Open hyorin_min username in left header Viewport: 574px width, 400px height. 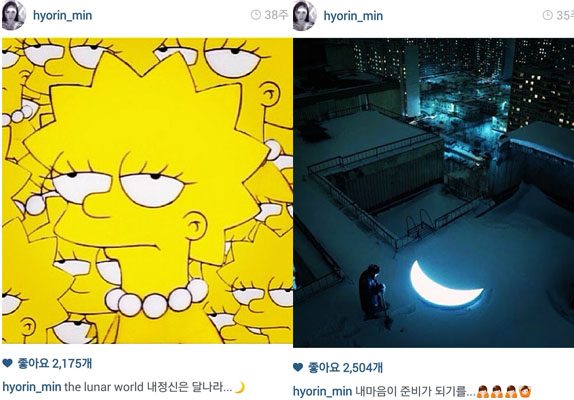(63, 16)
